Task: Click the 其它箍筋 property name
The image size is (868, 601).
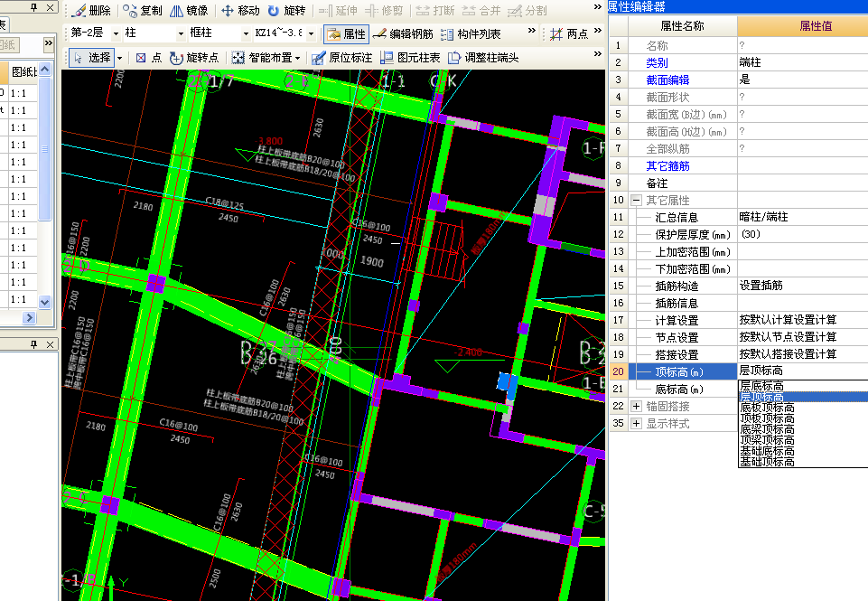Action: (667, 166)
